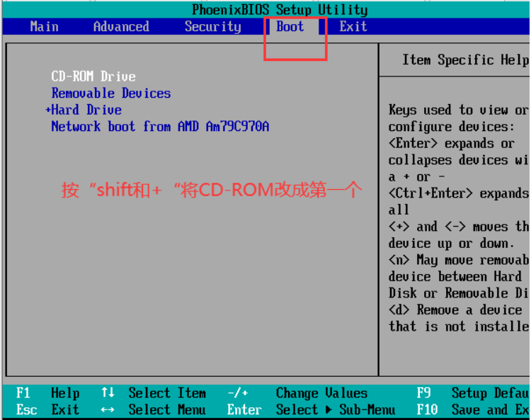Open the Main menu tab

pos(44,26)
